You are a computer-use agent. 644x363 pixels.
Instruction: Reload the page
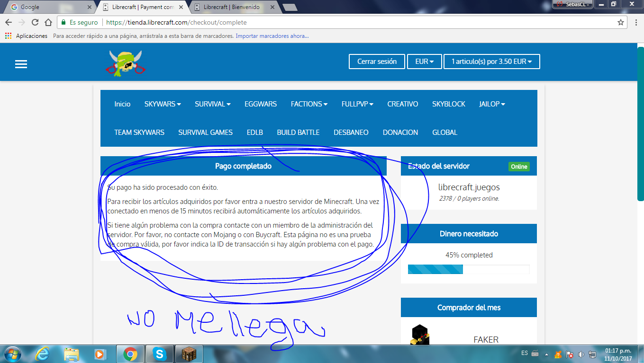click(x=35, y=22)
